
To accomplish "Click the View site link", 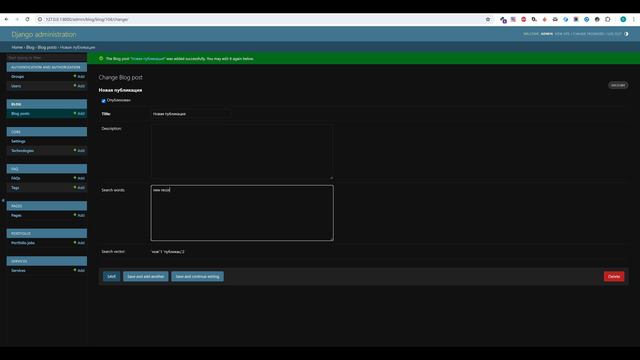I will (562, 34).
